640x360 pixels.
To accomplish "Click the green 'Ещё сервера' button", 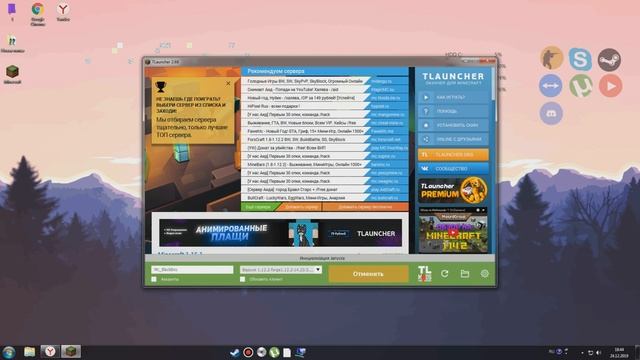I will [x=259, y=207].
